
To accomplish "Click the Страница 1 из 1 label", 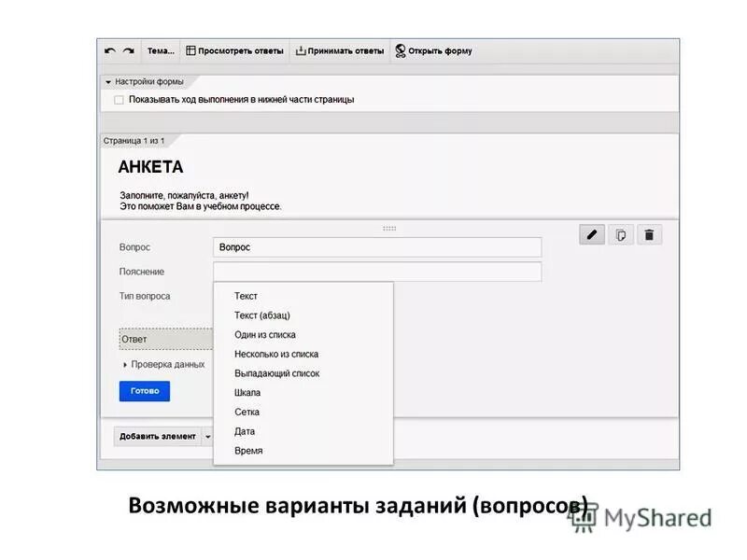I will (x=134, y=141).
